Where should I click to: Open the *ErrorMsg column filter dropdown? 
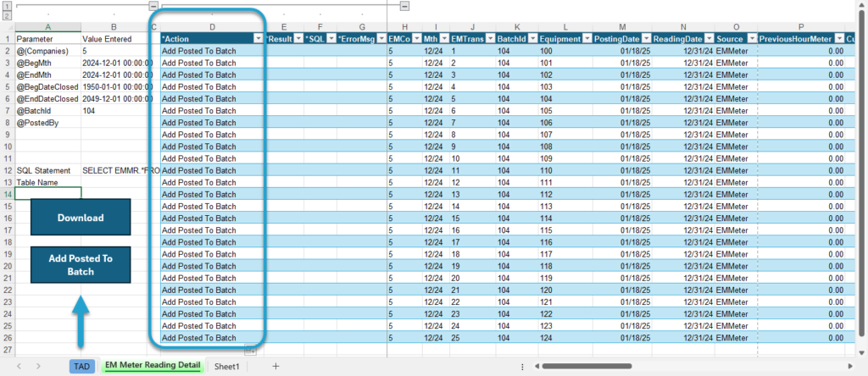click(x=381, y=39)
